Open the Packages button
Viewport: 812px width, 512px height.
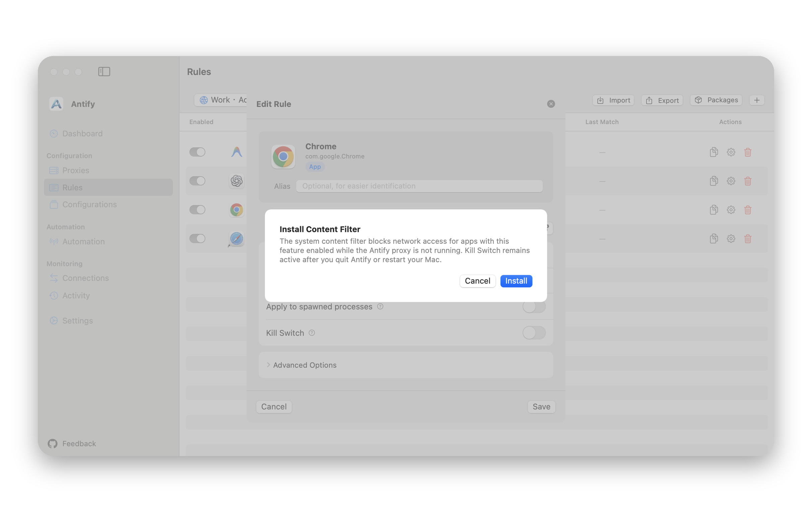pos(716,100)
